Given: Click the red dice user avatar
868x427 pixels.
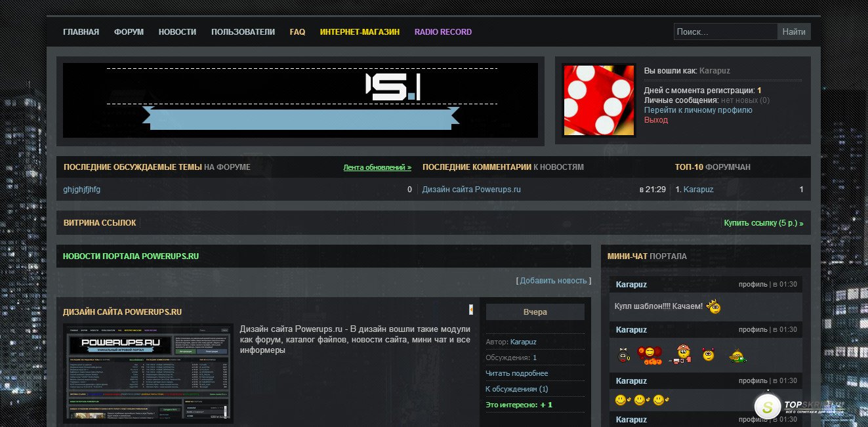Looking at the screenshot, I should pos(599,100).
